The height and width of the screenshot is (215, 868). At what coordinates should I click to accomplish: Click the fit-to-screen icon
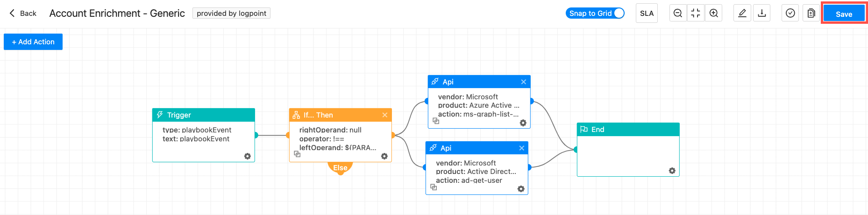[696, 14]
